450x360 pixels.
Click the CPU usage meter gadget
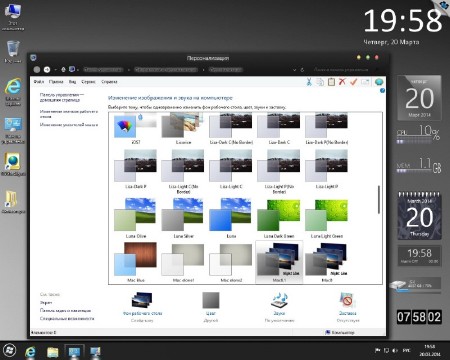419,134
